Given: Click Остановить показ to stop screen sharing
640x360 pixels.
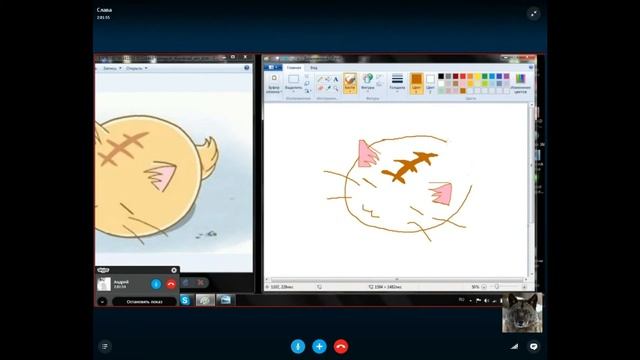Looking at the screenshot, I should (x=144, y=302).
